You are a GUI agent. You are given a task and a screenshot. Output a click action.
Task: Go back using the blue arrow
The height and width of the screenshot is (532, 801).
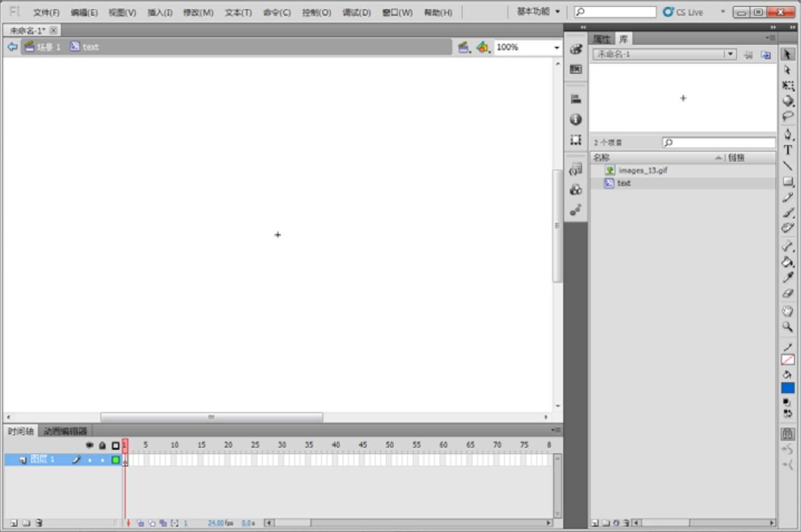point(12,47)
